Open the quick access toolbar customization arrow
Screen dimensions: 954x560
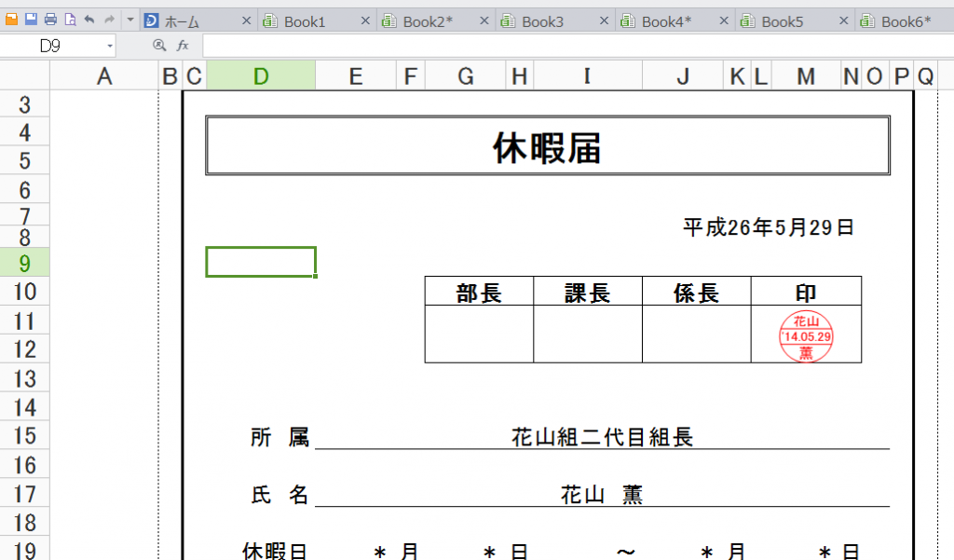point(129,20)
